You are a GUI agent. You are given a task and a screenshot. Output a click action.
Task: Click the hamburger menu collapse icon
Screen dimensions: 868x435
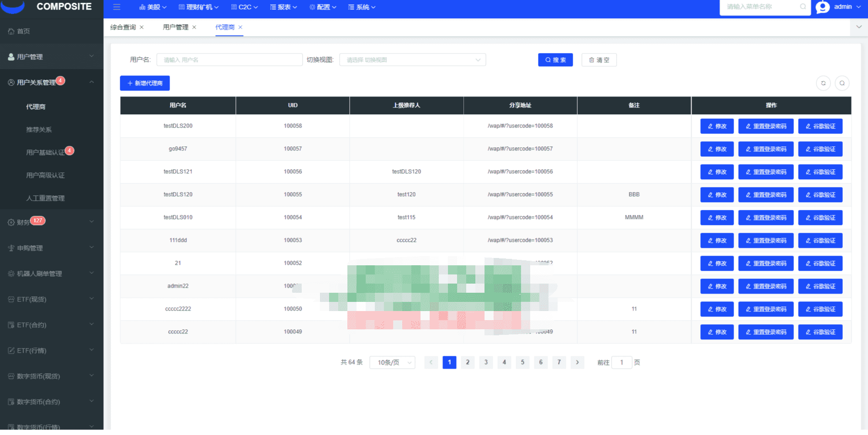pyautogui.click(x=117, y=7)
